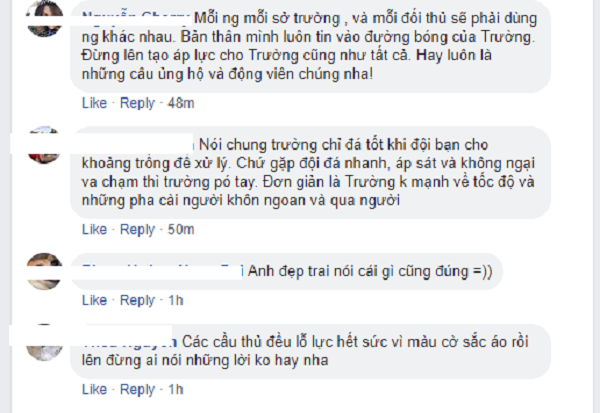Image resolution: width=600 pixels, height=413 pixels.
Task: Like the 'Anh đẹp trai' comment
Action: pos(94,300)
